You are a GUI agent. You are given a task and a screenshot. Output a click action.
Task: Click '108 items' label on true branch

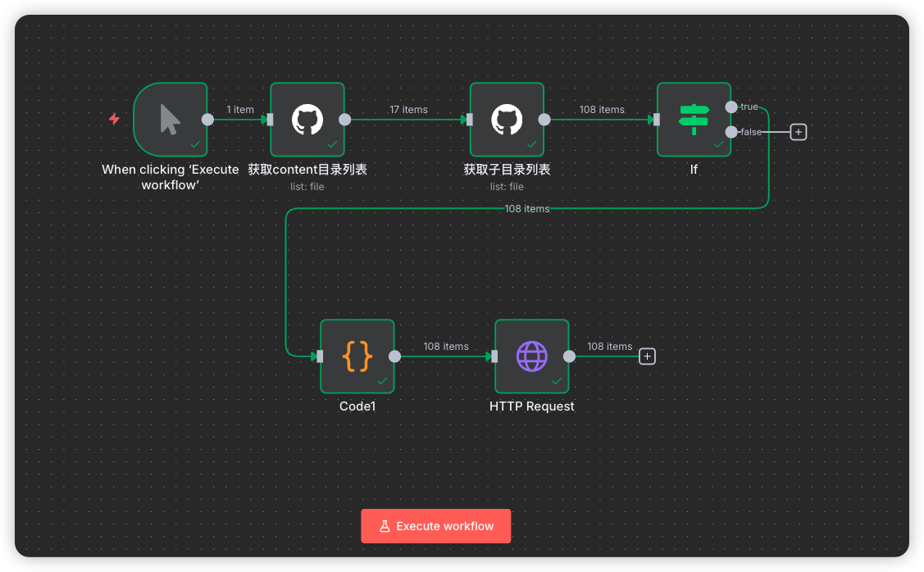tap(527, 208)
